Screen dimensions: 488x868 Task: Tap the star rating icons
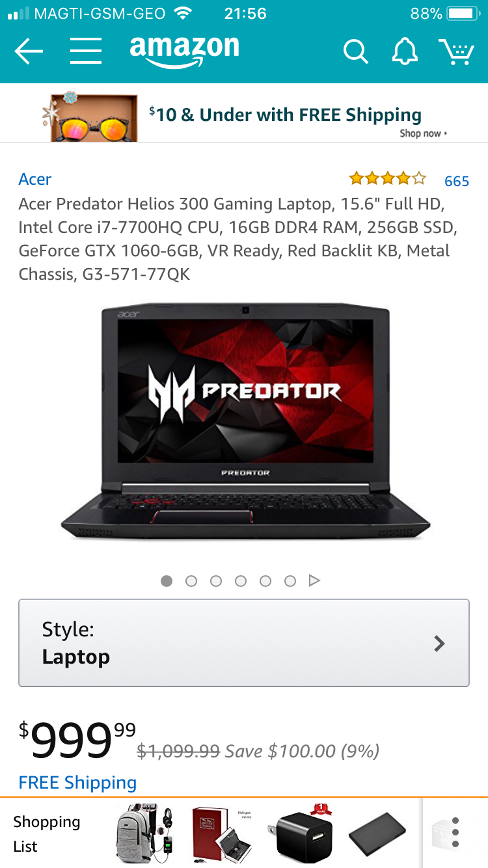pos(388,178)
